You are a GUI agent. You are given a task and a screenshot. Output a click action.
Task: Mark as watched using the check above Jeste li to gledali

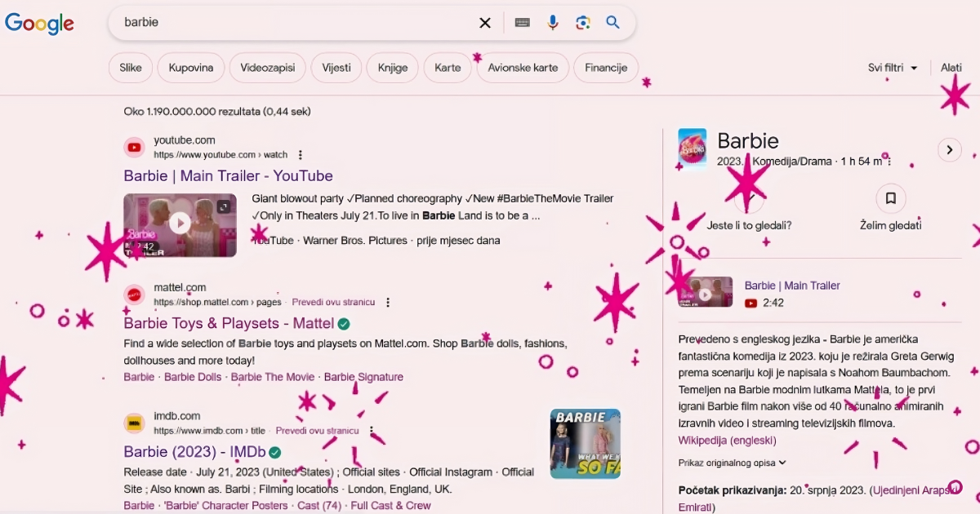[x=749, y=198]
